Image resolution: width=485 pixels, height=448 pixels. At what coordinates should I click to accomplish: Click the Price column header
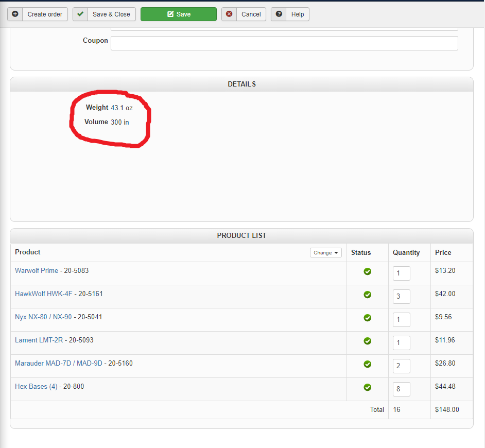pyautogui.click(x=443, y=252)
